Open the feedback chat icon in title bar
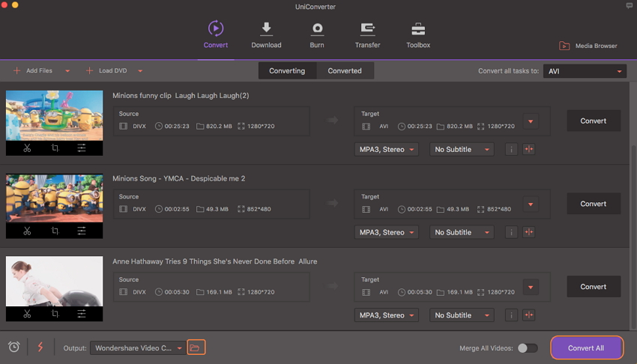This screenshot has width=637, height=364. pos(629,6)
